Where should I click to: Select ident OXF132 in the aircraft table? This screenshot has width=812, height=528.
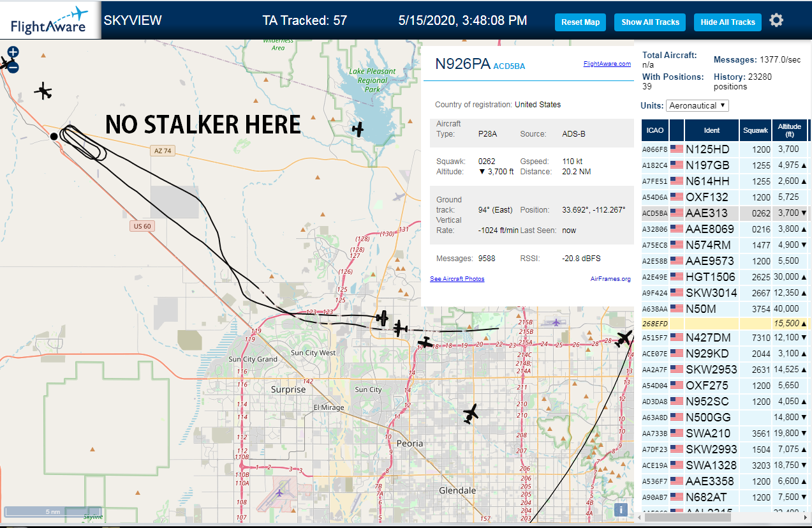pos(707,197)
